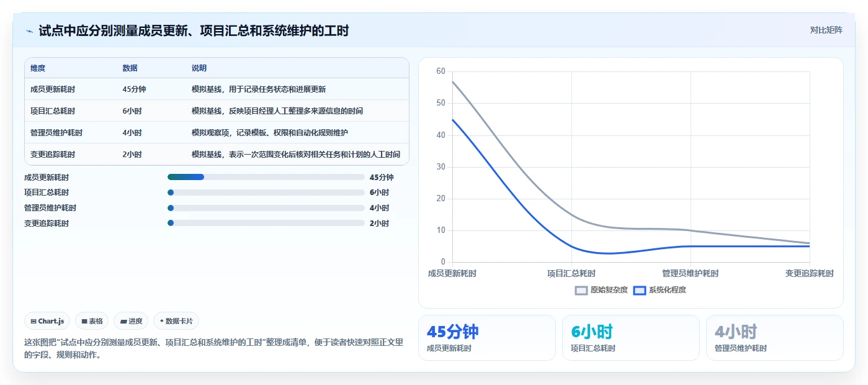868x385 pixels.
Task: Toggle the 原始复杂度 legend entry
Action: tap(601, 290)
